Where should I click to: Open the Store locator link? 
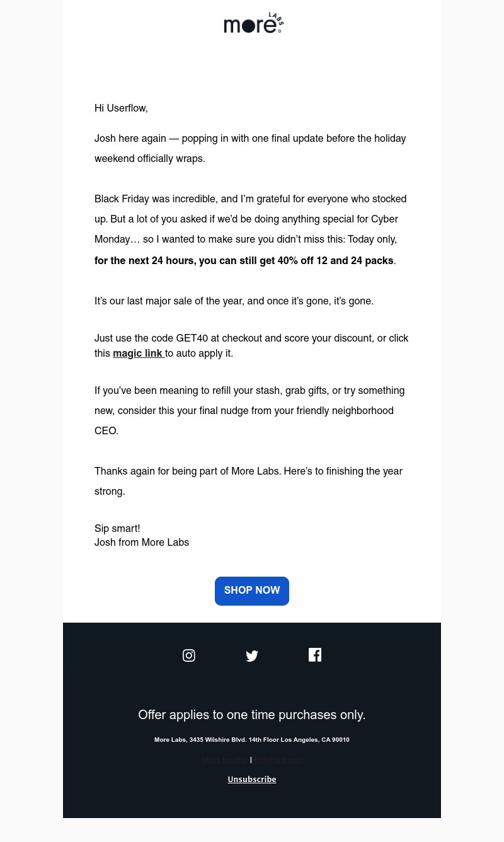225,759
